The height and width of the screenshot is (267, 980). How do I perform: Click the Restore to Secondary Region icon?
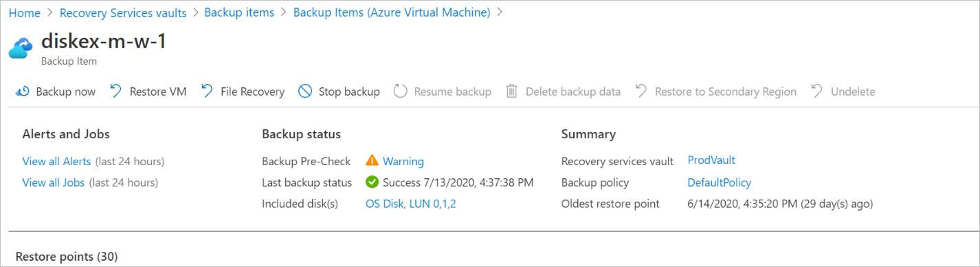(x=641, y=91)
